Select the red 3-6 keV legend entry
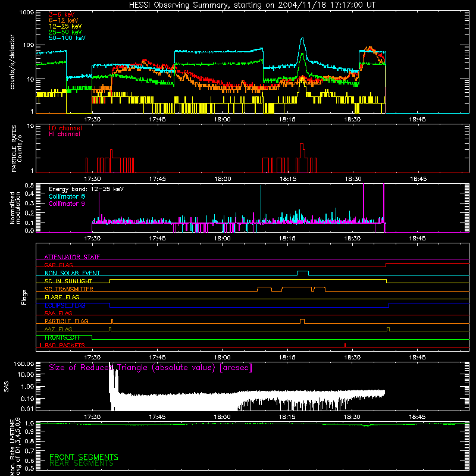Viewport: 476px width, 476px height. pyautogui.click(x=62, y=14)
